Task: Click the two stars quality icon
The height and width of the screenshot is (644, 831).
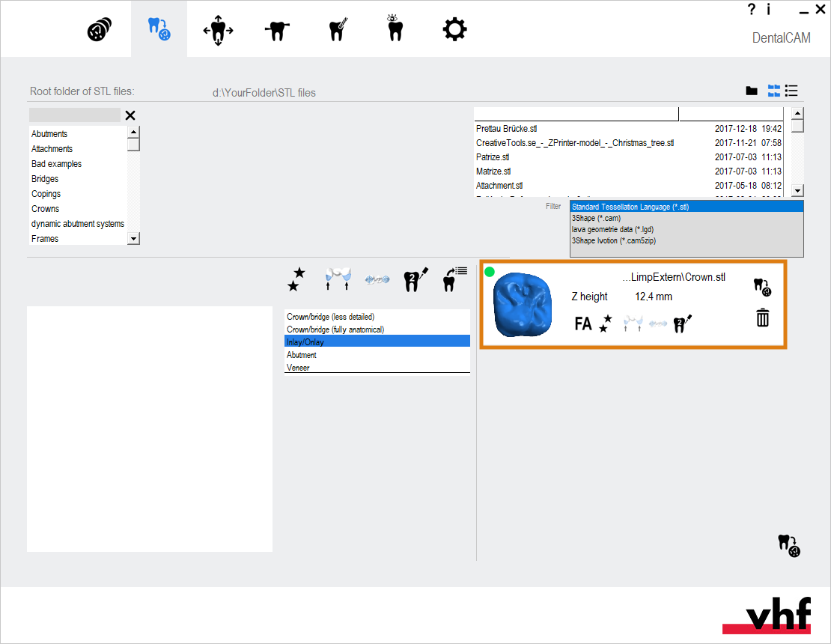Action: point(296,279)
